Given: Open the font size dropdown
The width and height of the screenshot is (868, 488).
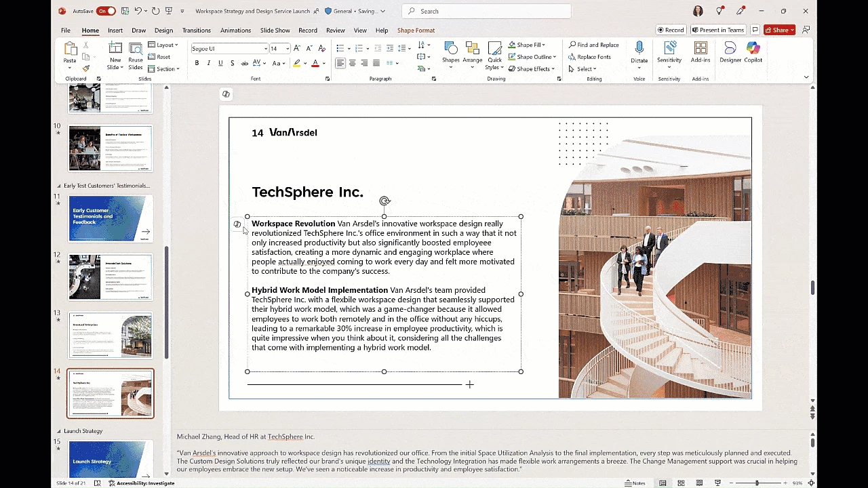Looking at the screenshot, I should [288, 48].
